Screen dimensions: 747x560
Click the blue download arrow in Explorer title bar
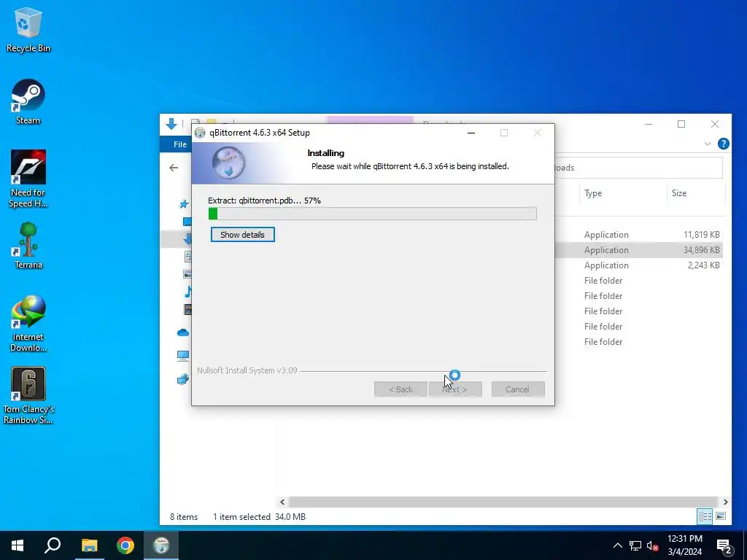pos(171,124)
